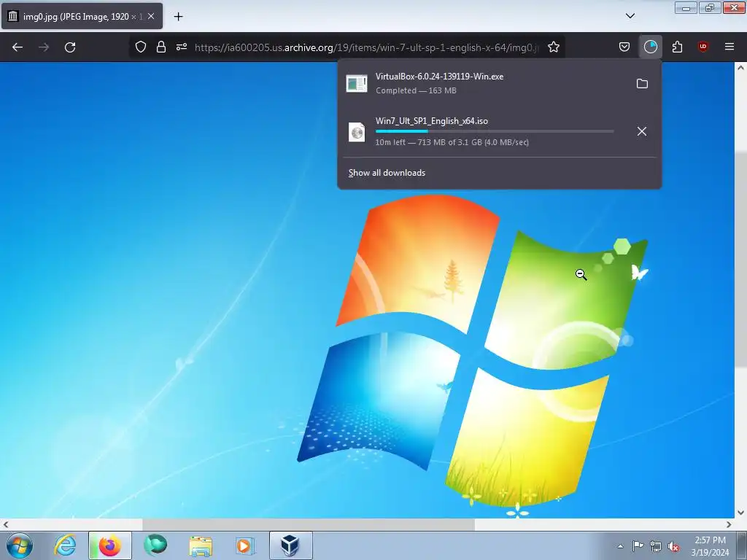The image size is (747, 560).
Task: Click Show all downloads
Action: [387, 173]
